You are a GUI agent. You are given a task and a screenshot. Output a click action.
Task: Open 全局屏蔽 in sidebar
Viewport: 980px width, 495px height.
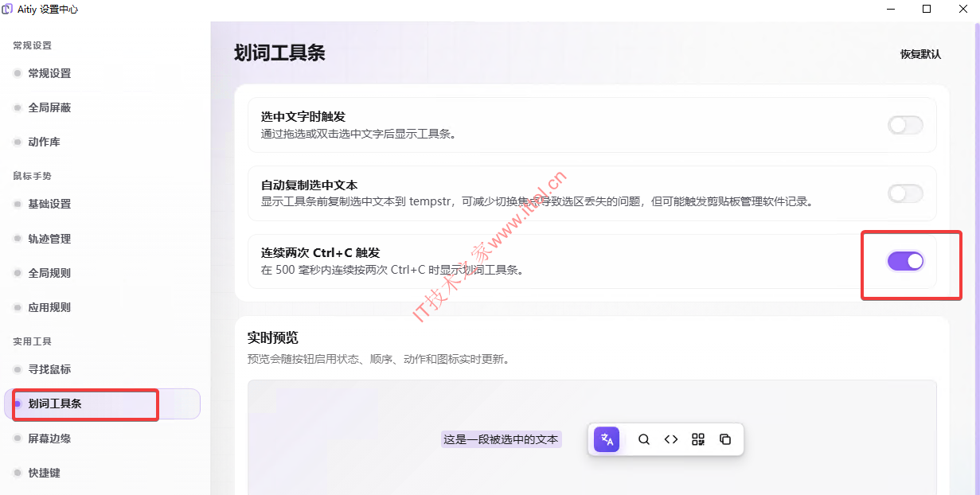(x=102, y=107)
